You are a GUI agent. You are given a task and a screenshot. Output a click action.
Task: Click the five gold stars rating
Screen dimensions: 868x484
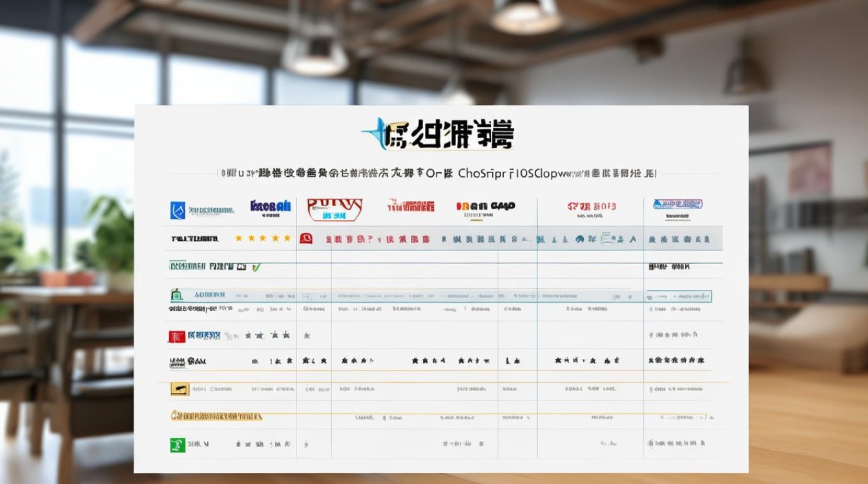(x=262, y=238)
